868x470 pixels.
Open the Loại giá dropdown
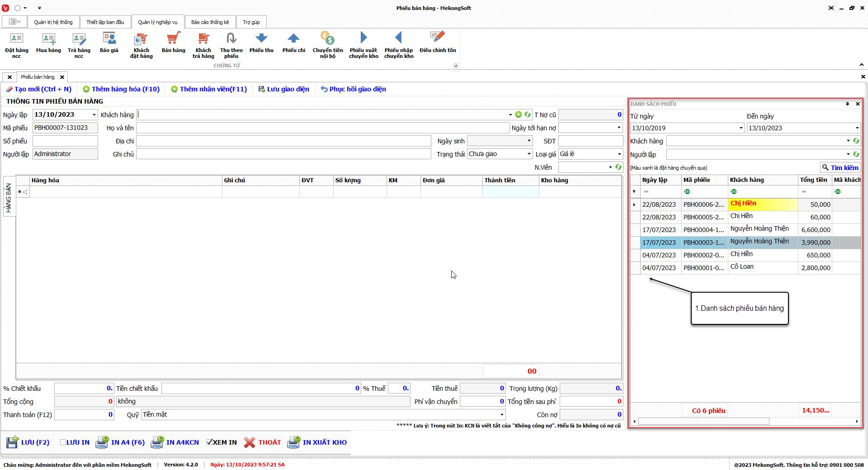[619, 154]
